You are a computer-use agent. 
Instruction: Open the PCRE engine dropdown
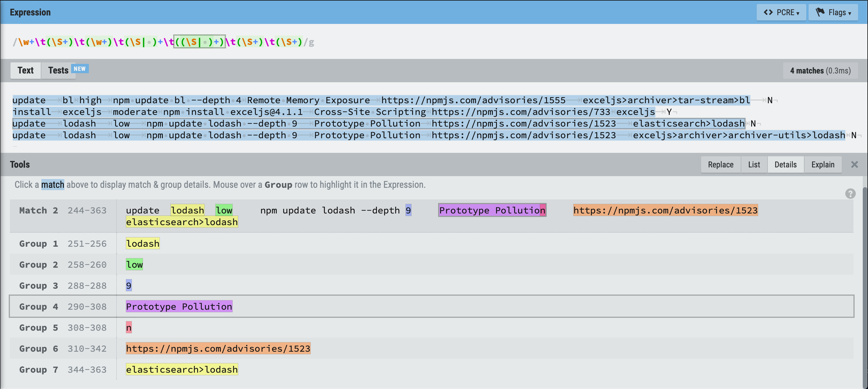pos(781,13)
